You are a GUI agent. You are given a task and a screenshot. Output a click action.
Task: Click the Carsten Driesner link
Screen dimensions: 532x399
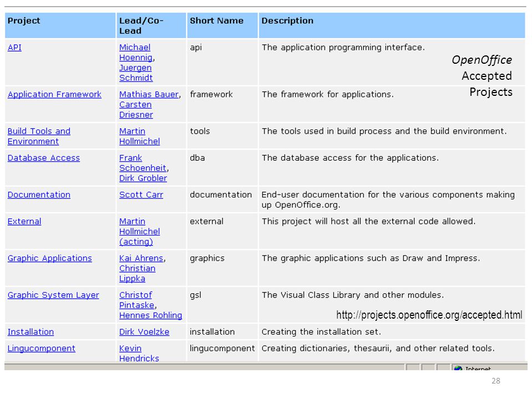coord(136,110)
